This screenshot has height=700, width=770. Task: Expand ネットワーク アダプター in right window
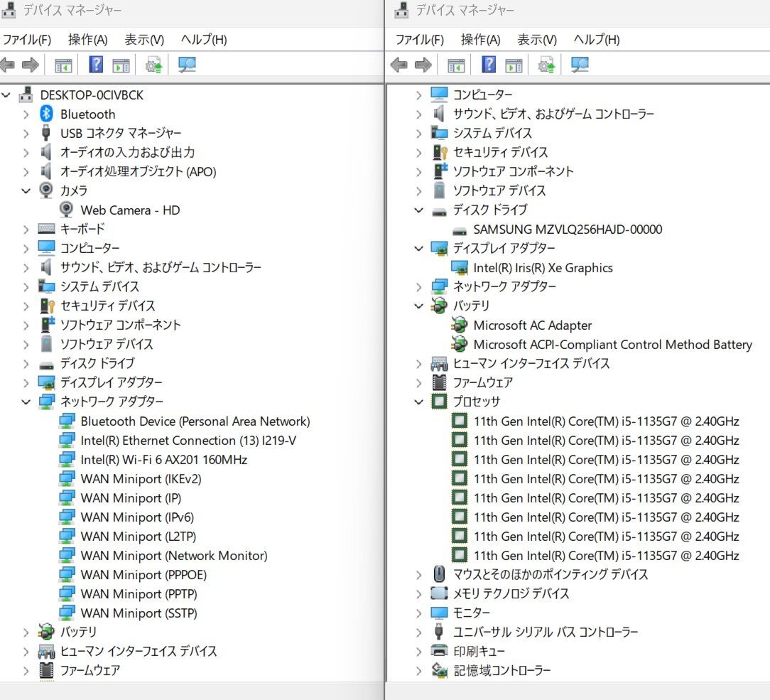(x=419, y=287)
